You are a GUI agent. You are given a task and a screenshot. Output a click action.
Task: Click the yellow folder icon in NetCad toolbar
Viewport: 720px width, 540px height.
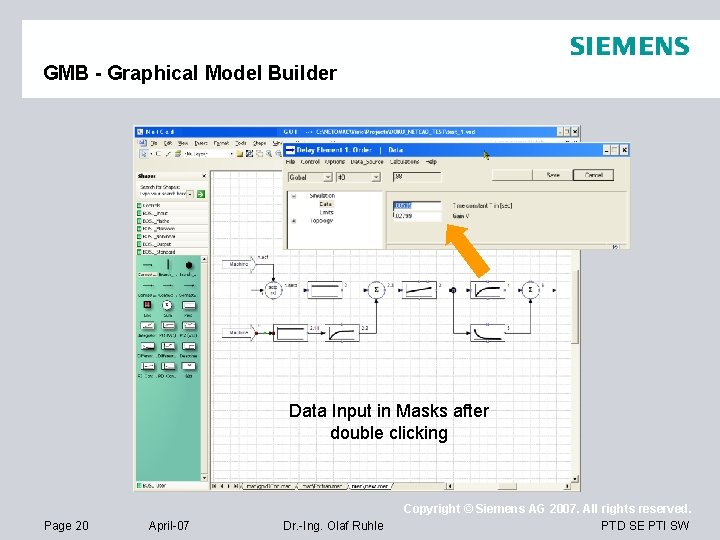pyautogui.click(x=240, y=154)
